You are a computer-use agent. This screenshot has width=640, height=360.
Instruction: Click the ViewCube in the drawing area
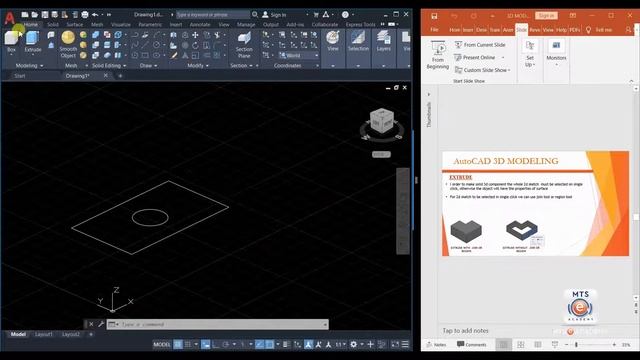click(382, 122)
